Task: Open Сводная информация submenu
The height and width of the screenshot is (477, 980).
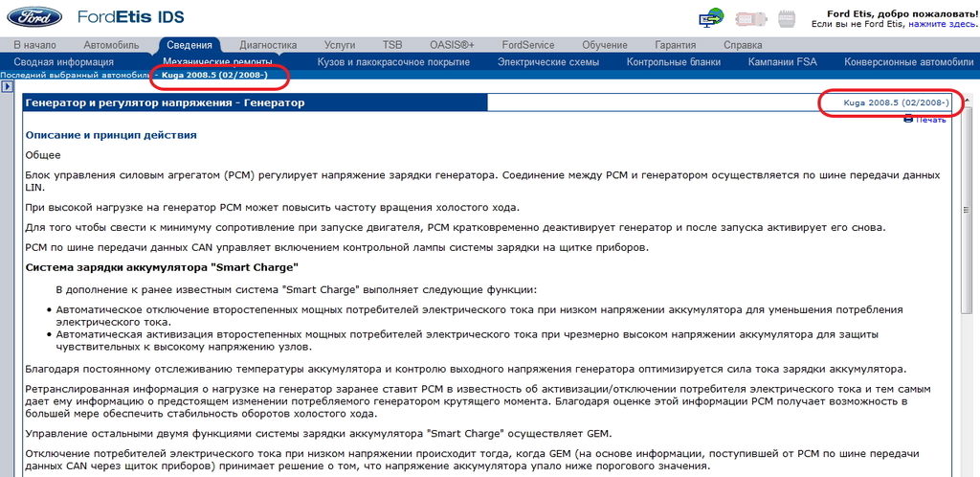Action: 64,62
